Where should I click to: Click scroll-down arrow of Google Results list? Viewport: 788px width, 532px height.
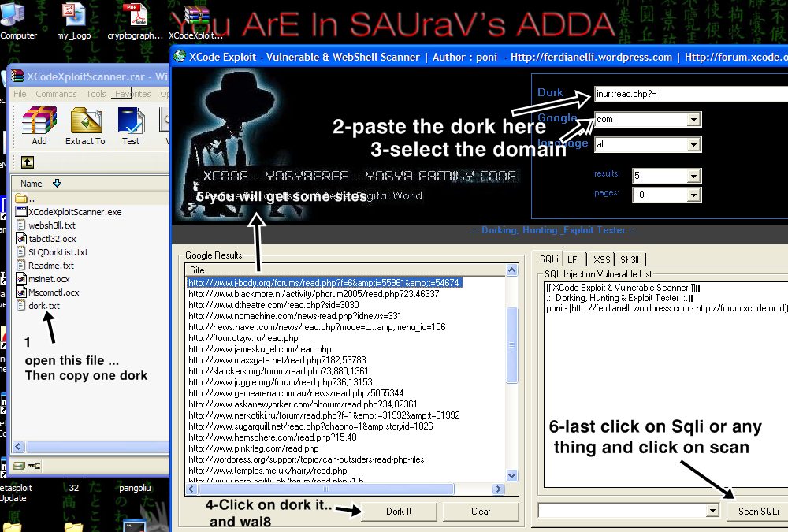tap(511, 475)
